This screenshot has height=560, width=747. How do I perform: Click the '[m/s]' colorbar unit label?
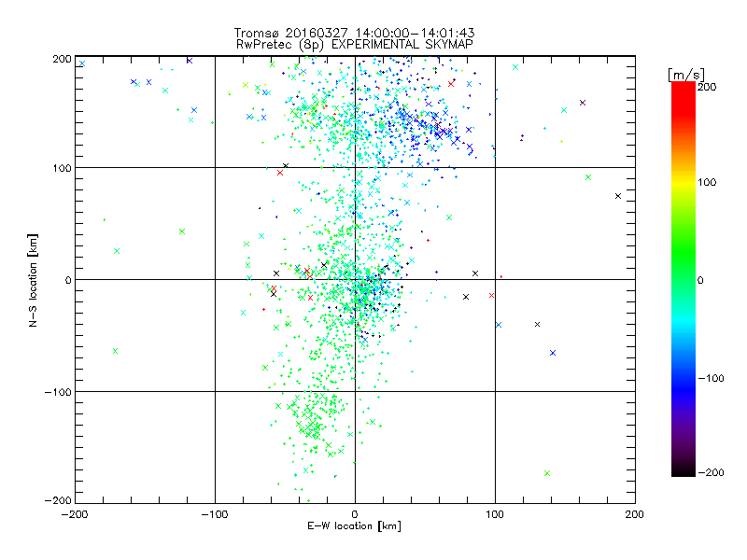click(x=686, y=75)
